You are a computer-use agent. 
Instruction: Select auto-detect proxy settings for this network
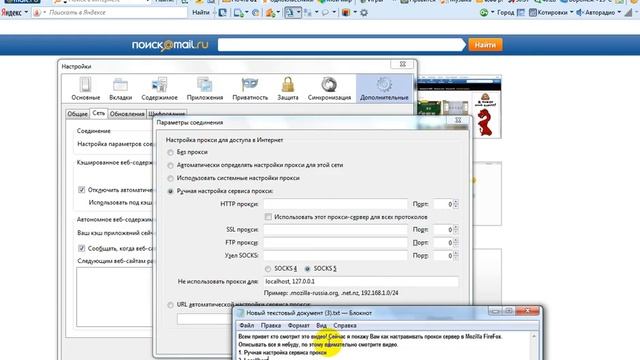point(170,165)
